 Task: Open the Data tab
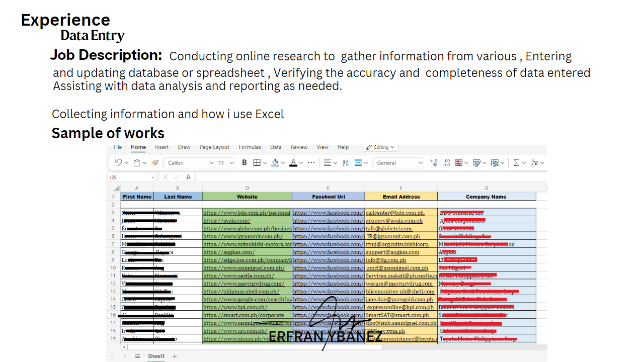pyautogui.click(x=276, y=147)
